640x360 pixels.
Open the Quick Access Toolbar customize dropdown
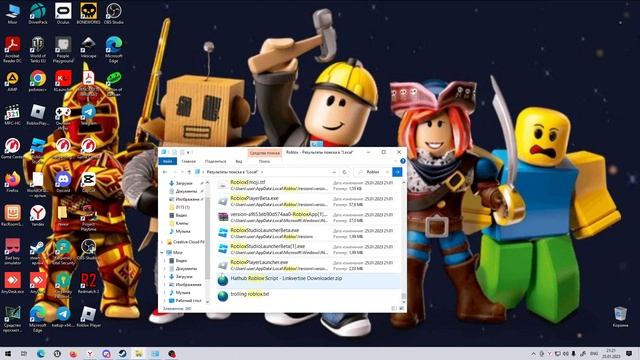[188, 152]
